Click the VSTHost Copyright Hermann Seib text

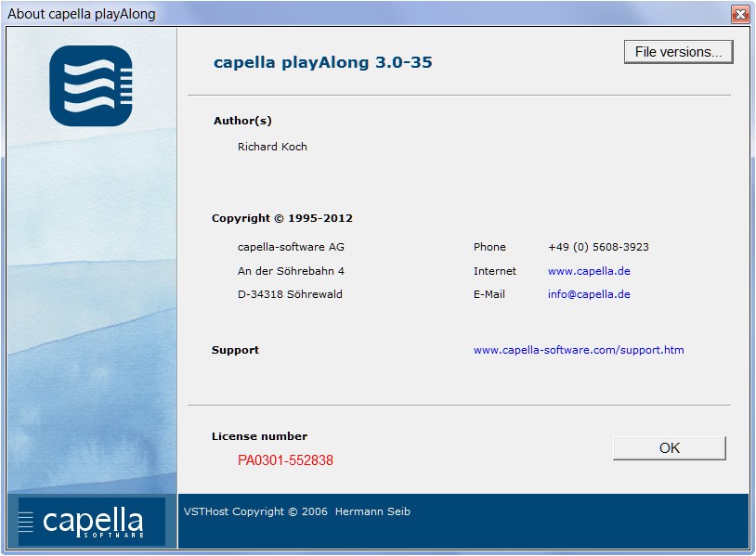[296, 511]
